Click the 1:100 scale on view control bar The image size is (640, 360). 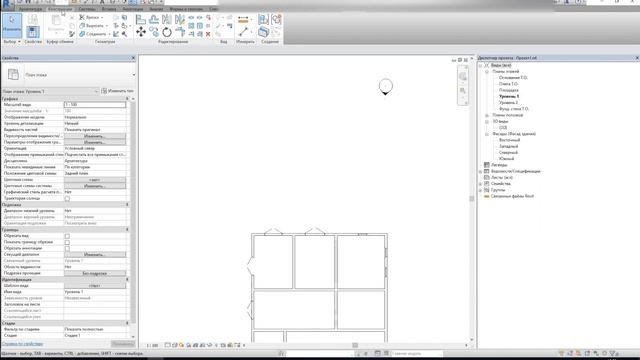pos(152,345)
